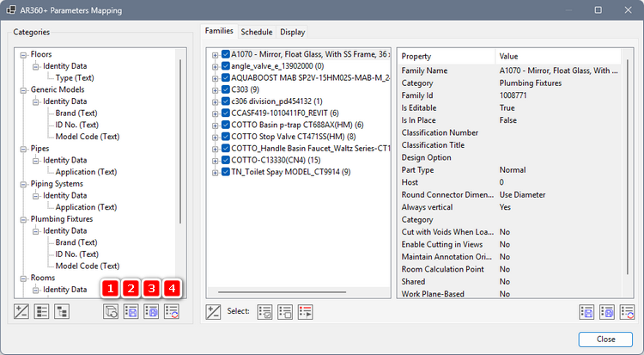Expand the TN_Toilet Spay family node
Screen dimensions: 644x355
pyautogui.click(x=215, y=173)
